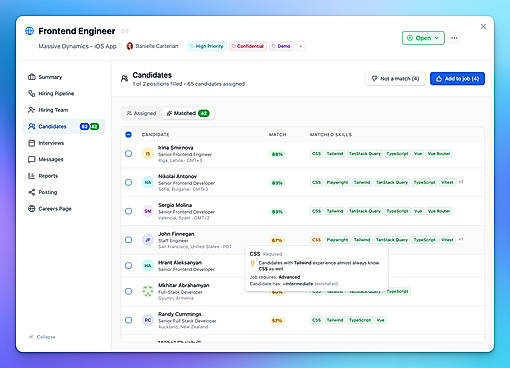Select Hrant Aleksanyan's checkbox
Screen dimensions: 510x368
point(128,266)
